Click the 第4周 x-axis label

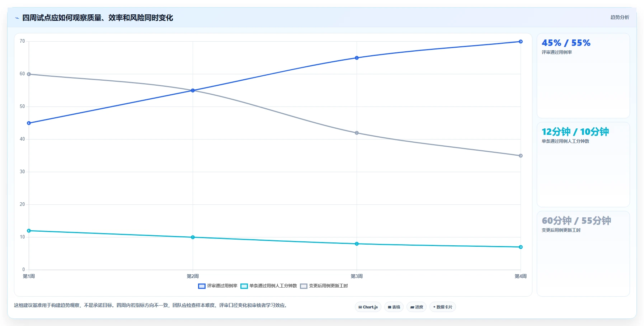pos(521,276)
